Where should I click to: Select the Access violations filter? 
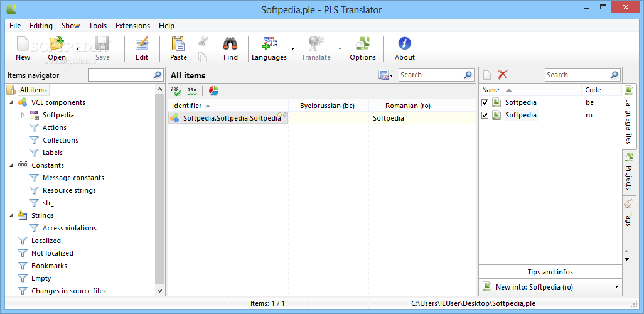click(70, 228)
